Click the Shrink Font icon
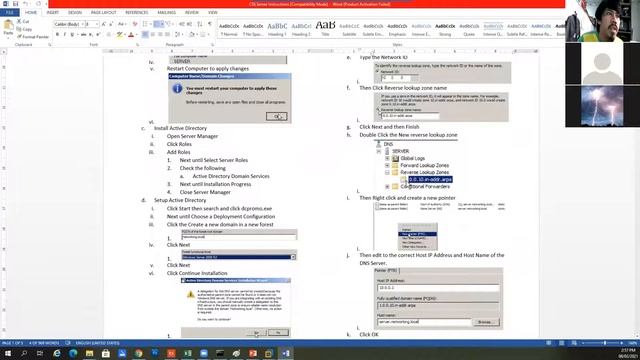The width and height of the screenshot is (640, 360). point(111,24)
